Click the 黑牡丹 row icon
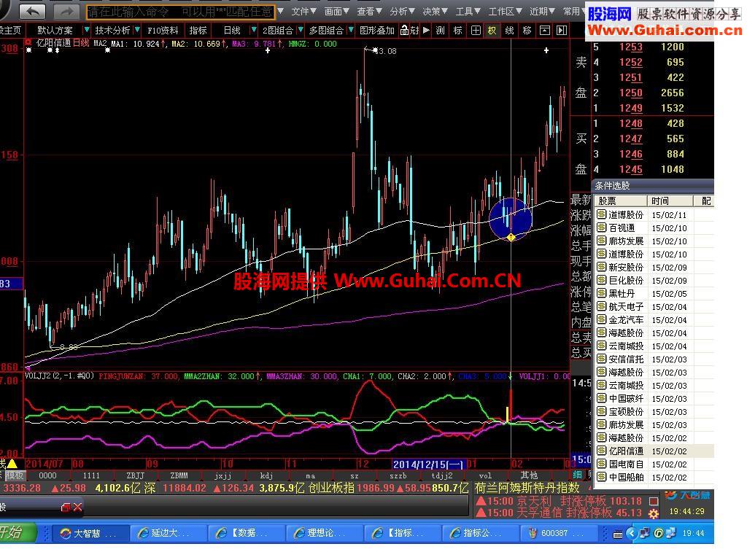The width and height of the screenshot is (747, 560). point(602,293)
